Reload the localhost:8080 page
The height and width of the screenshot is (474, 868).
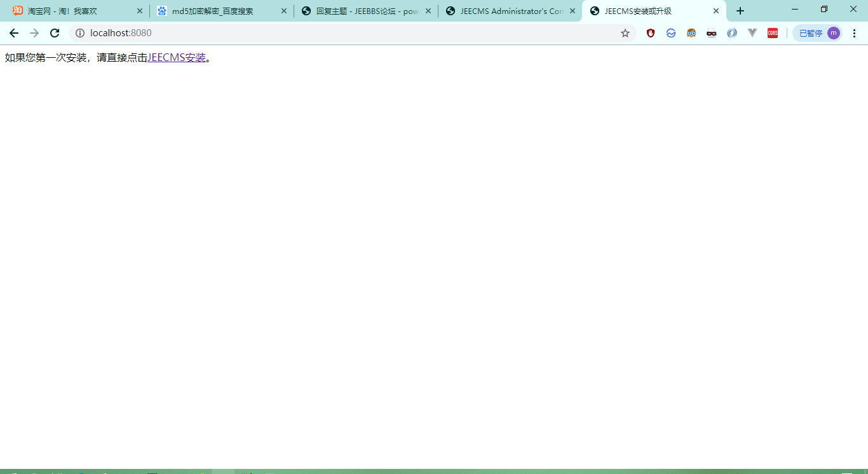(x=55, y=33)
